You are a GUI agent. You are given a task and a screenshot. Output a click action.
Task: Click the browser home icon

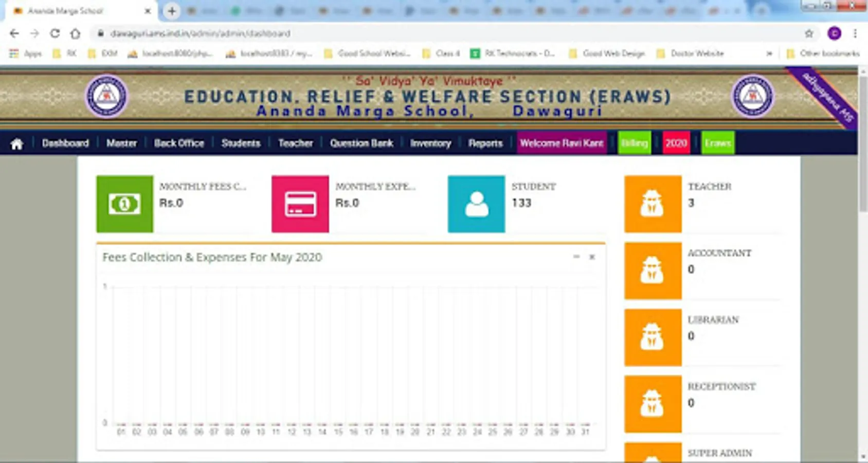click(x=75, y=33)
